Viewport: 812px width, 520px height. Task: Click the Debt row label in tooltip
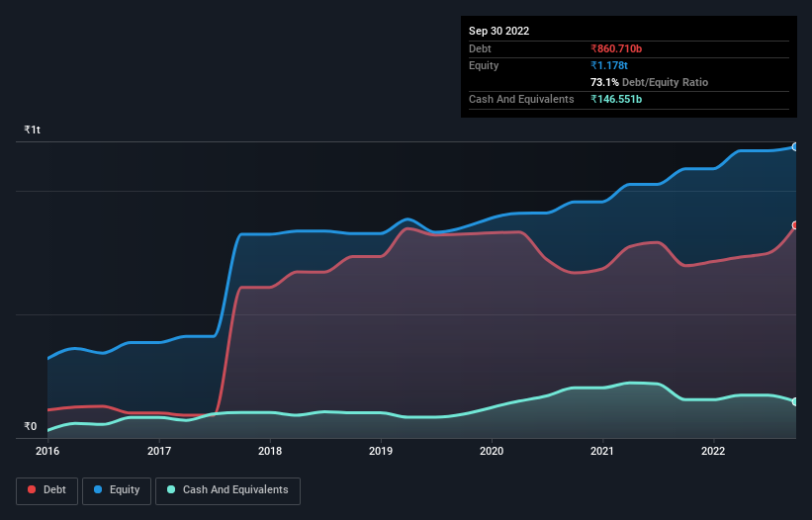tap(480, 48)
